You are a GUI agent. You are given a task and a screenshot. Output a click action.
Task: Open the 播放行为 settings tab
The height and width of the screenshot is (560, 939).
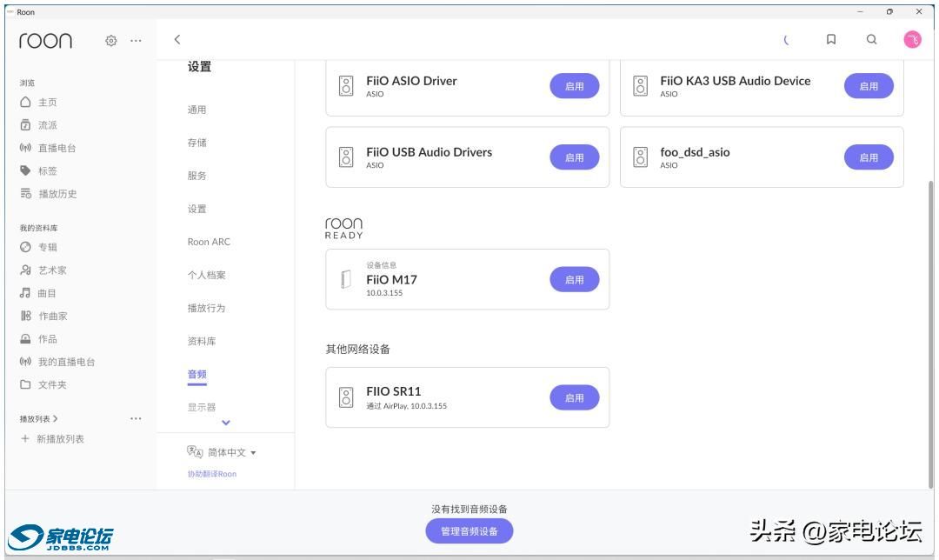coord(207,308)
